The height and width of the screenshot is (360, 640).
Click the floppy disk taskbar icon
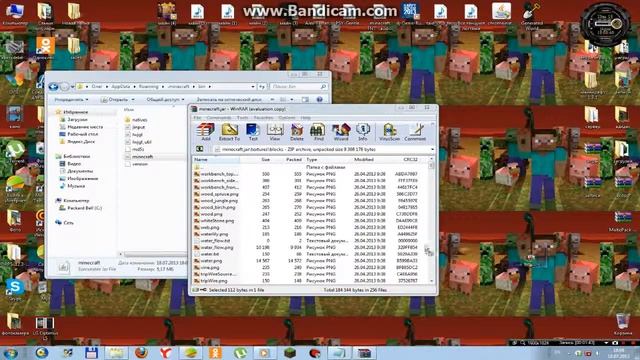click(x=91, y=353)
